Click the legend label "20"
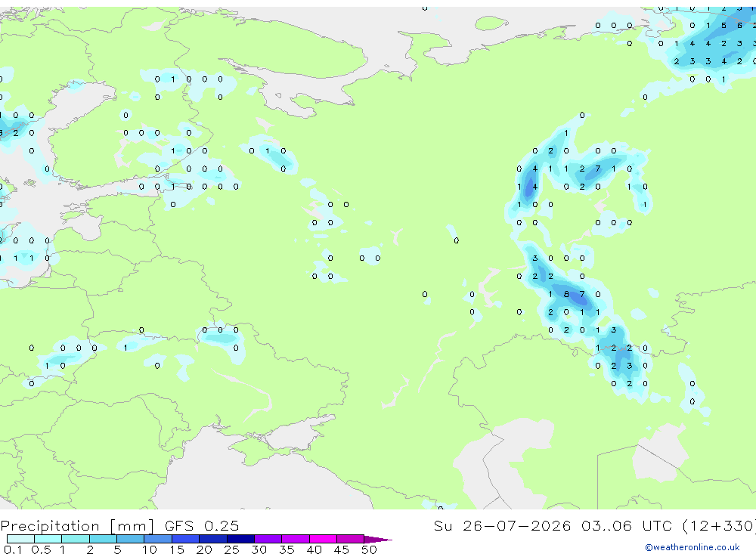This screenshot has width=756, height=554. (x=204, y=549)
